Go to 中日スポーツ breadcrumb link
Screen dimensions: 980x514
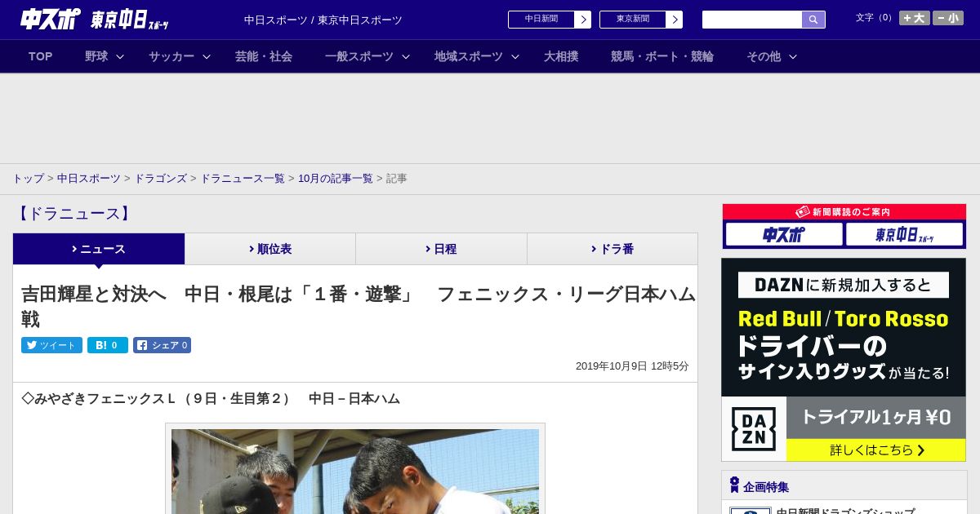(x=89, y=179)
